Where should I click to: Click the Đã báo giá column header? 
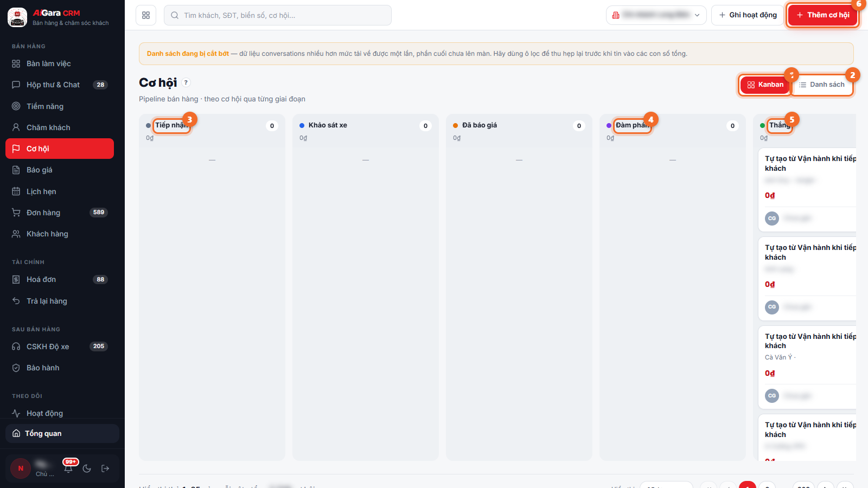tap(480, 125)
